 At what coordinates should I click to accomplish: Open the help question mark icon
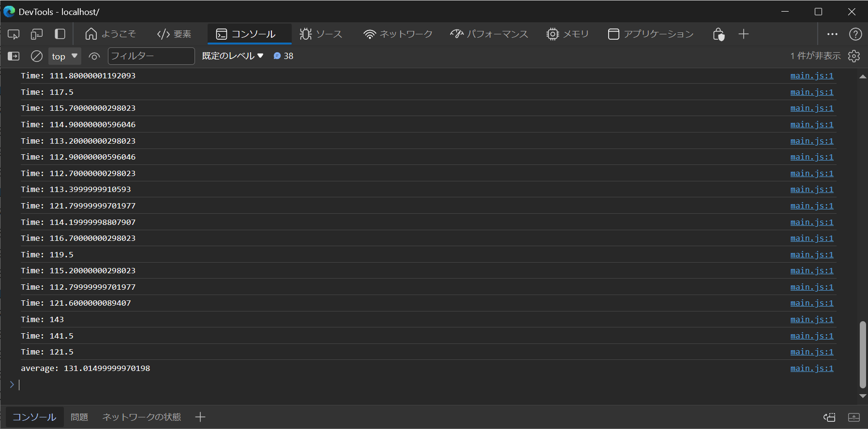[855, 34]
